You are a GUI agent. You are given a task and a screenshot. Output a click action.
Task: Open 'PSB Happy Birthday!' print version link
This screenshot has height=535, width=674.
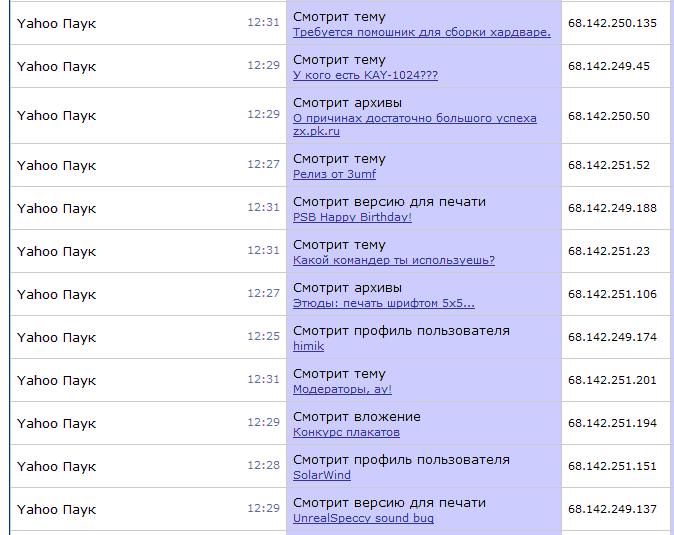coord(352,217)
